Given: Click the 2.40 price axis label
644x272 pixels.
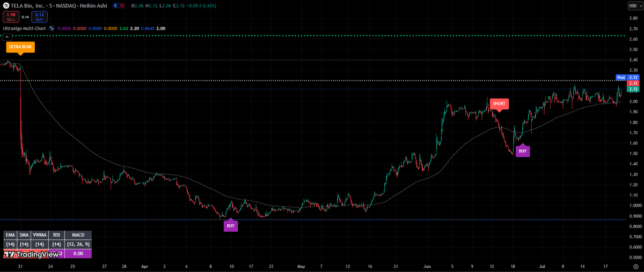Looking at the screenshot, I should point(633,60).
